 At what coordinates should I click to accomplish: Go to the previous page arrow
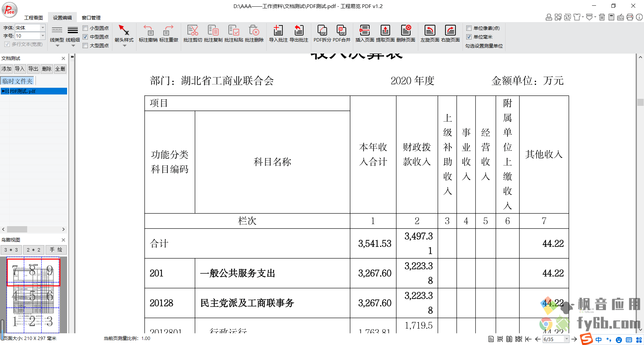pos(538,339)
